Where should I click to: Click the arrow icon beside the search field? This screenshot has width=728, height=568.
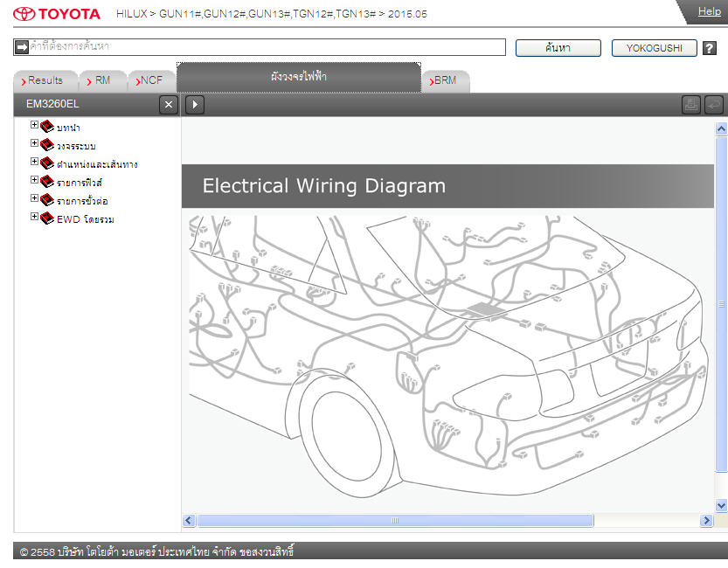[22, 46]
